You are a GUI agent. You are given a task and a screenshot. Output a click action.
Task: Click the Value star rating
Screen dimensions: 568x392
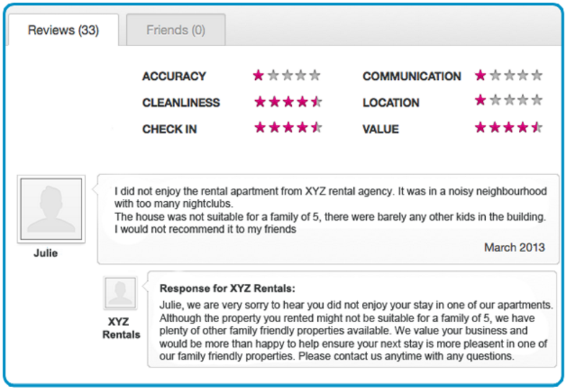pyautogui.click(x=509, y=128)
